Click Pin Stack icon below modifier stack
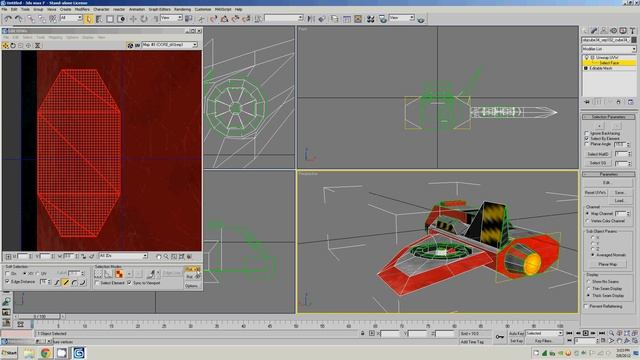Viewport: 640px width, 360px height. [x=587, y=102]
